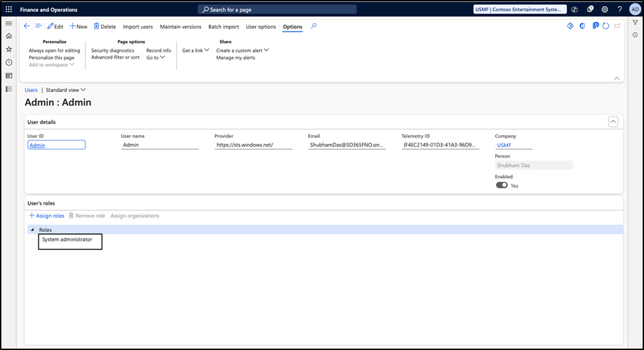Toggle the Enabled switch for the user
644x350 pixels.
[501, 185]
